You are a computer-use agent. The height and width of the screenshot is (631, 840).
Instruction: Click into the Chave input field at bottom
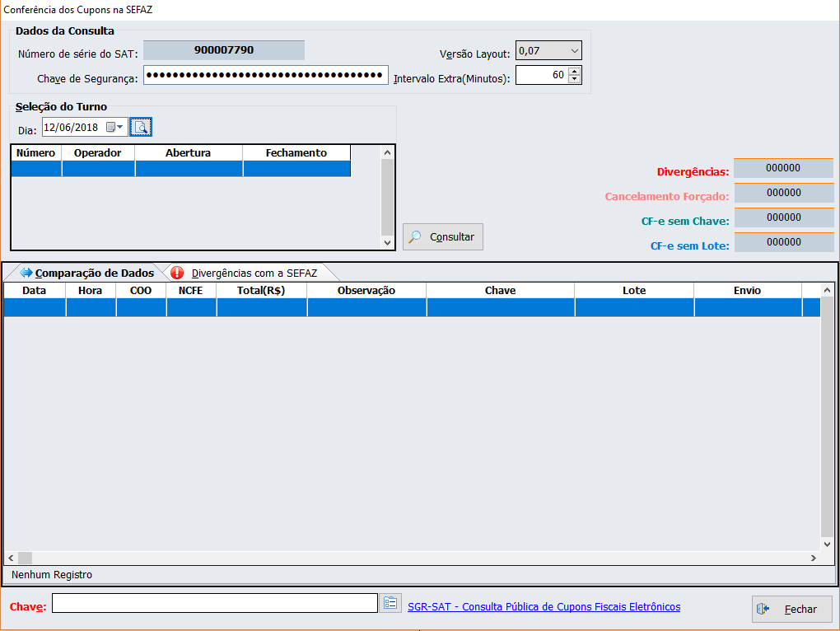(x=214, y=604)
